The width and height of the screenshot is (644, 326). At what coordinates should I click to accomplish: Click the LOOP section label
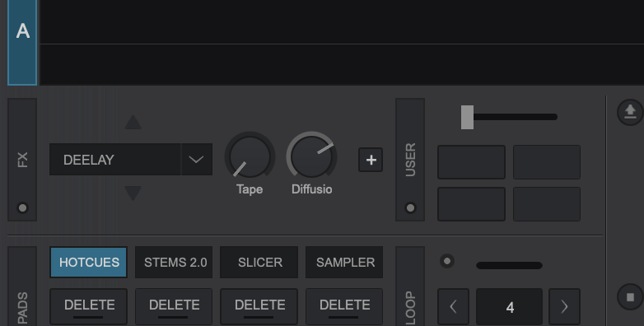coord(410,308)
